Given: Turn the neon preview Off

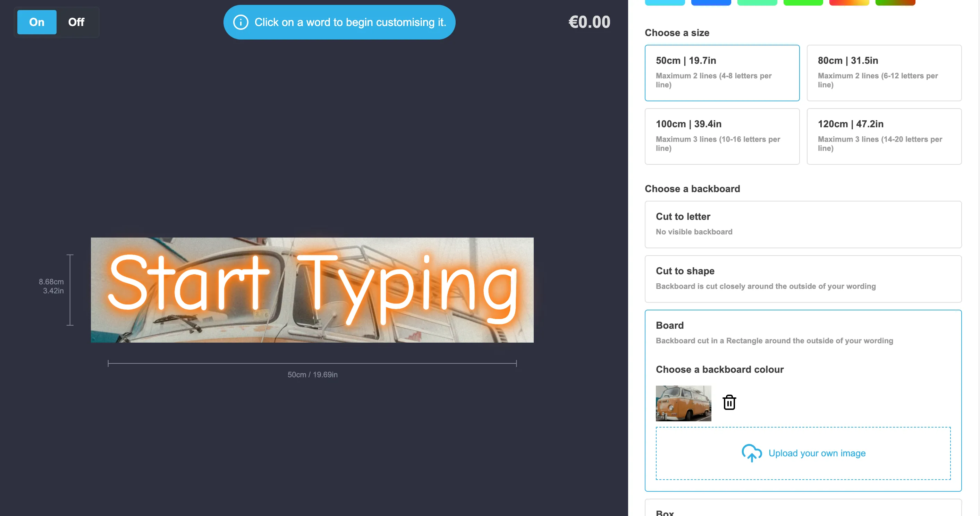Looking at the screenshot, I should [x=76, y=22].
